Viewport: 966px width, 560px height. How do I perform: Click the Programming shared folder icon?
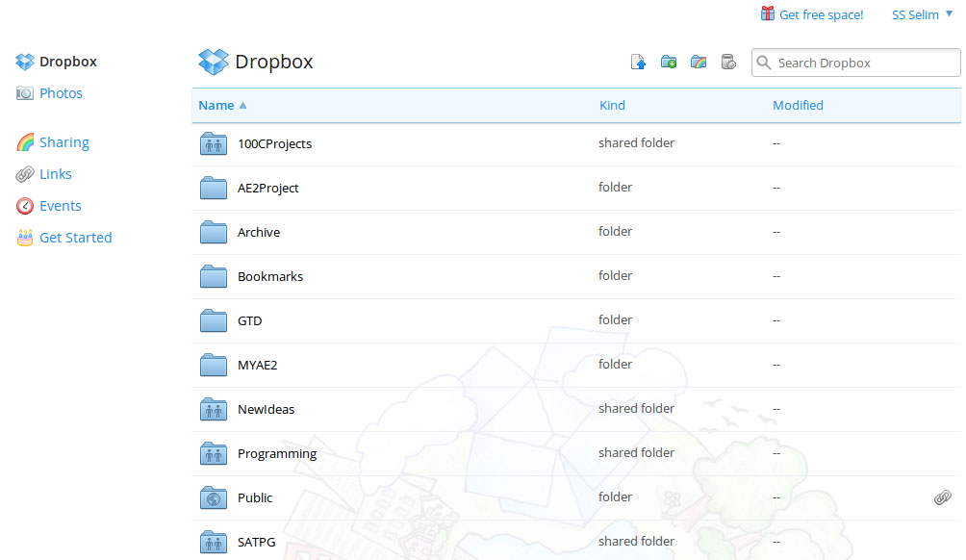click(214, 453)
